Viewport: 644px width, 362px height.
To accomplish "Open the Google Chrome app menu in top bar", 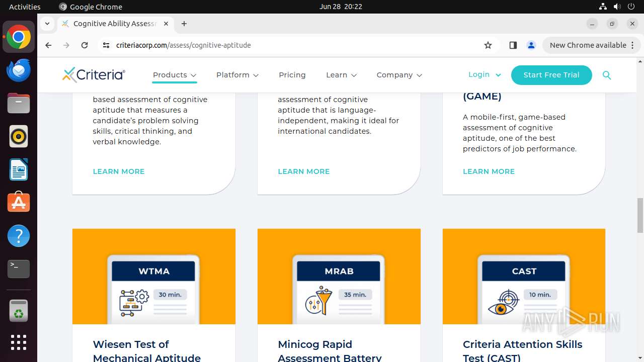I will click(x=91, y=7).
